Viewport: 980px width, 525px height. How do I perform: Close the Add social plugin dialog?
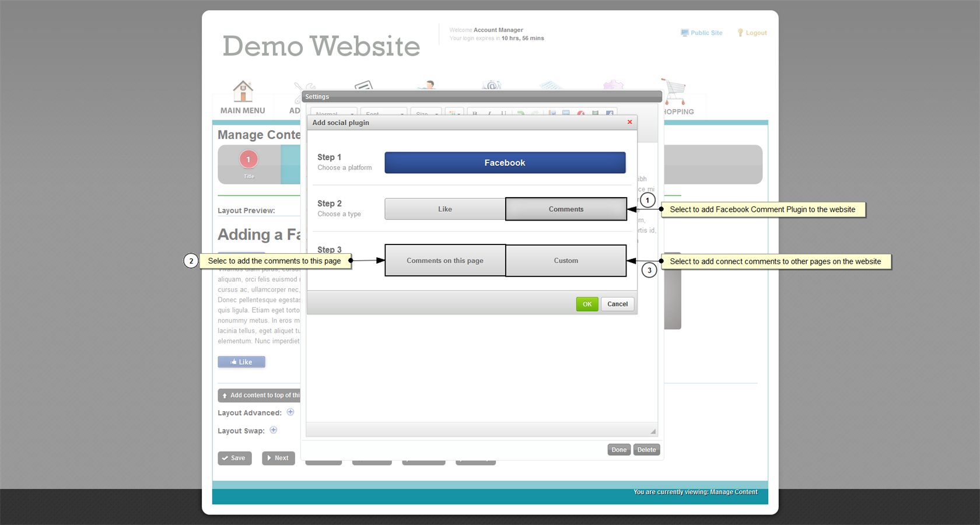click(629, 122)
